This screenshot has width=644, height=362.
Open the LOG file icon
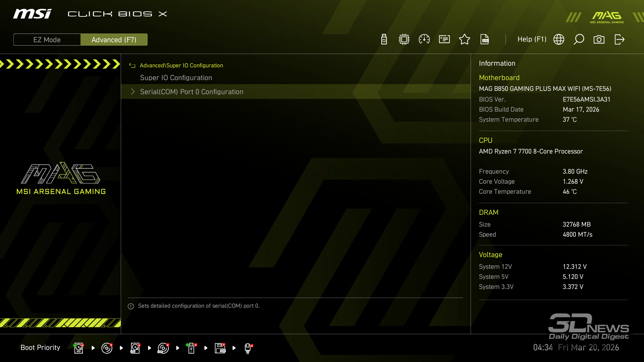tap(485, 40)
